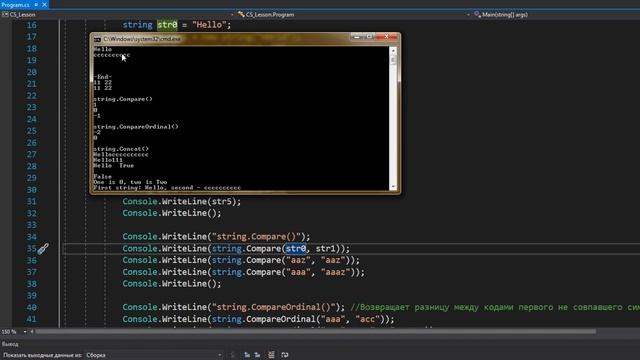Click line number 16 in the gutter
640x360 pixels.
tap(31, 25)
